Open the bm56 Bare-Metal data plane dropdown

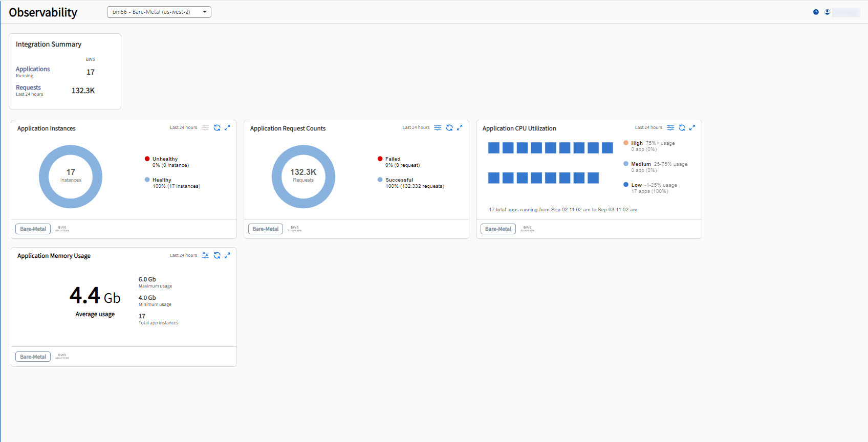click(159, 12)
